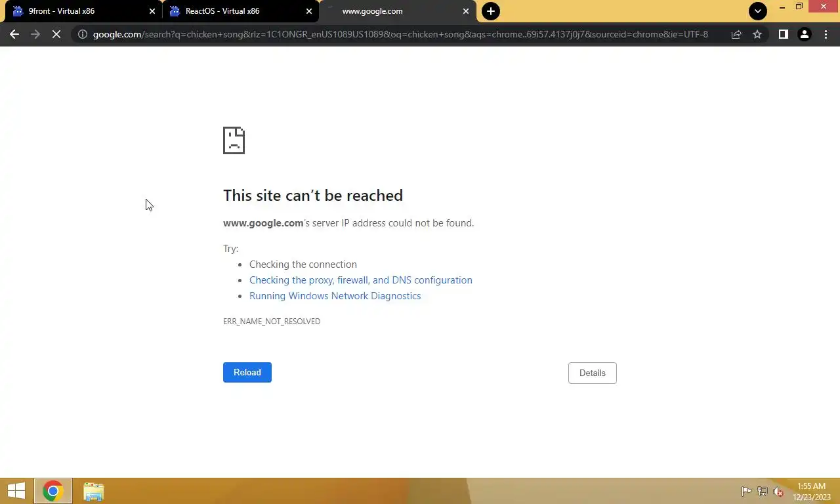Viewport: 840px width, 504px height.
Task: Bookmark this tab with the star
Action: tap(757, 34)
